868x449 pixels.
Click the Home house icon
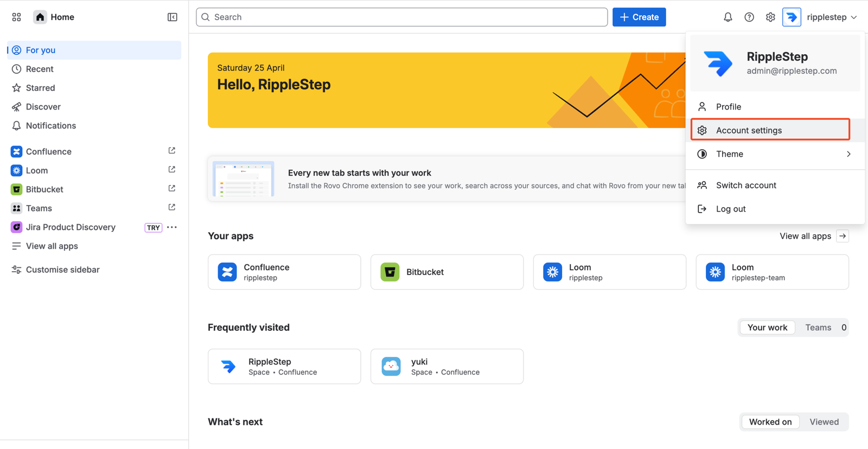[x=40, y=17]
